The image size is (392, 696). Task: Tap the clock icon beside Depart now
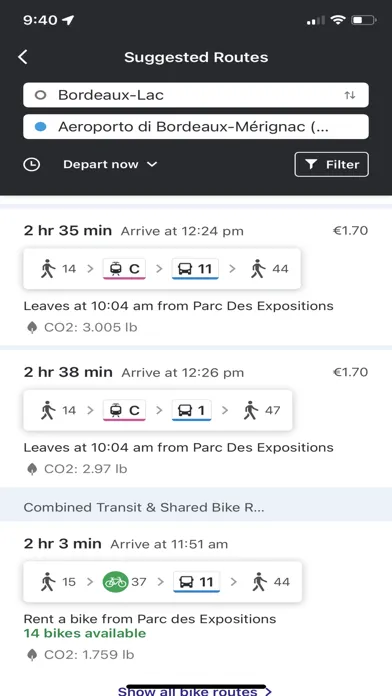(32, 165)
